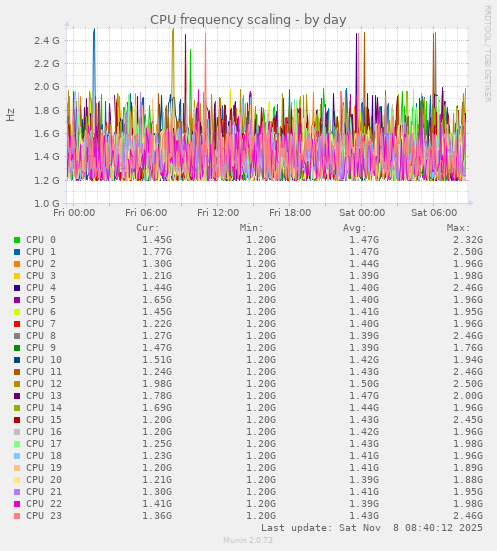Click the orange CPU 2 legend swatch

tap(17, 264)
